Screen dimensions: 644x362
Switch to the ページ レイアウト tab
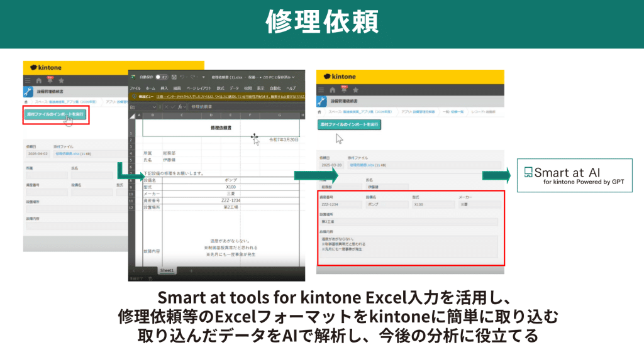pyautogui.click(x=199, y=88)
